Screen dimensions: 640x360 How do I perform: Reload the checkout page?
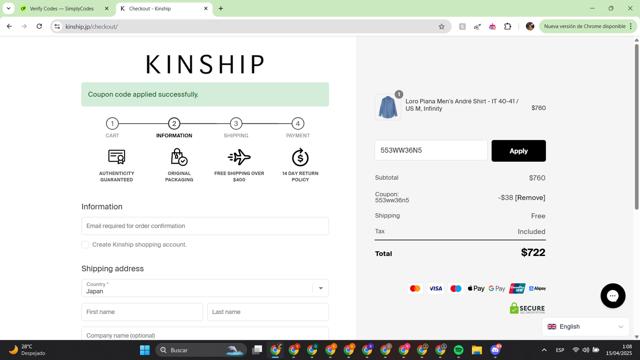coord(39,27)
